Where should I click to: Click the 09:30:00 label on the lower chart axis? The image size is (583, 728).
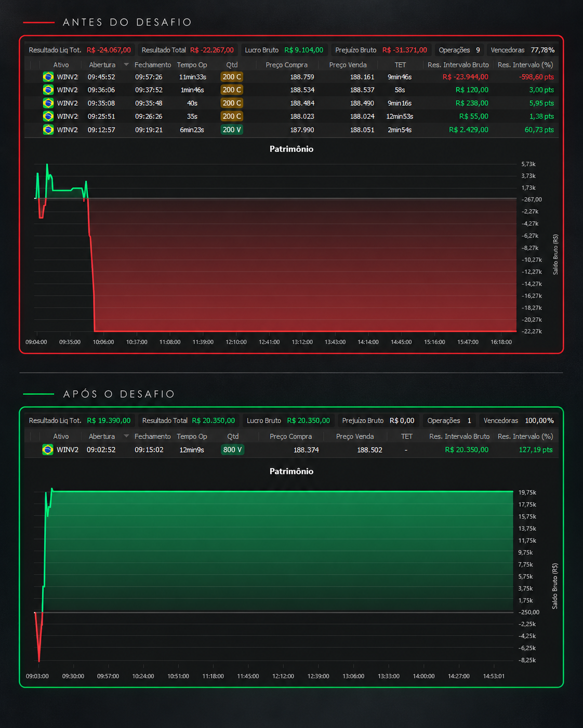73,676
